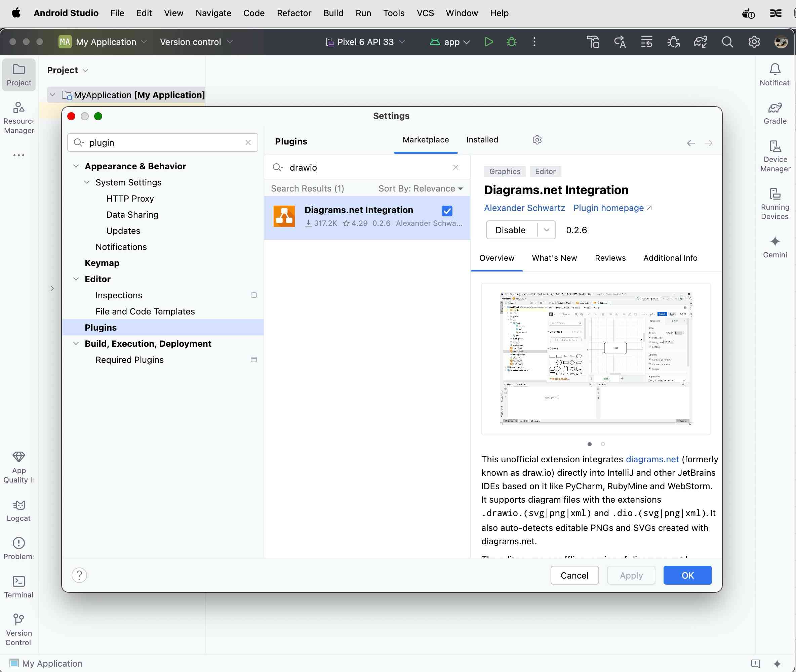Open the Reviews tab
This screenshot has width=796, height=672.
610,258
